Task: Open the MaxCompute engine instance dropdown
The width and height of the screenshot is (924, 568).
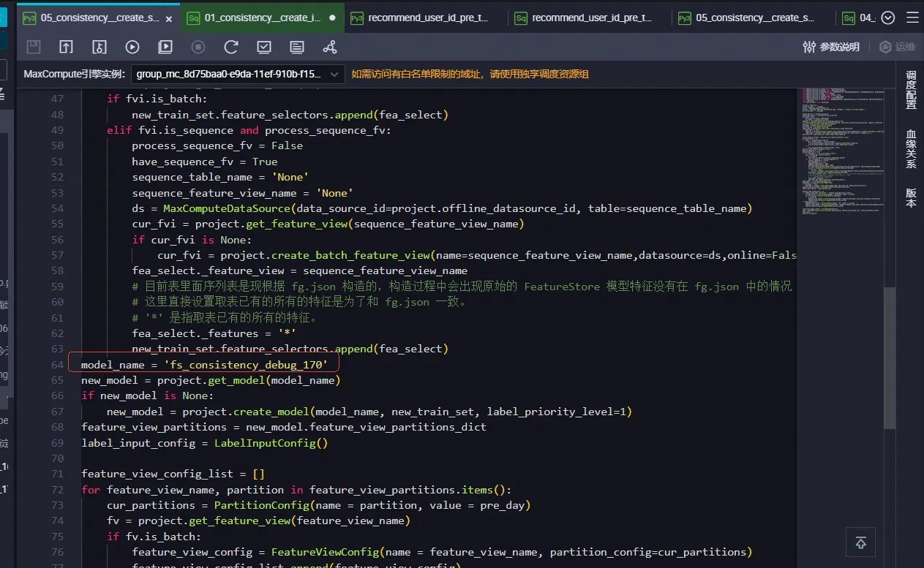Action: (x=238, y=74)
